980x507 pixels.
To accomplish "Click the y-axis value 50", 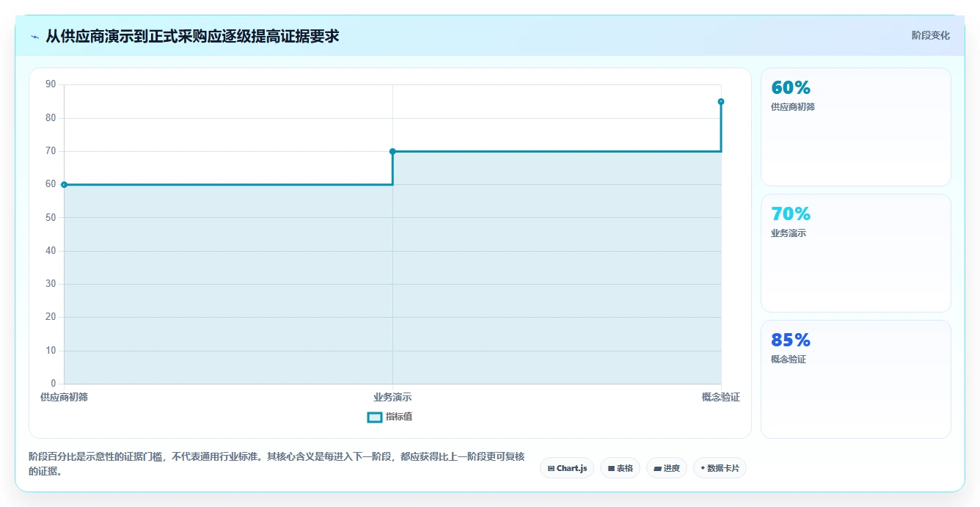I will pos(51,218).
